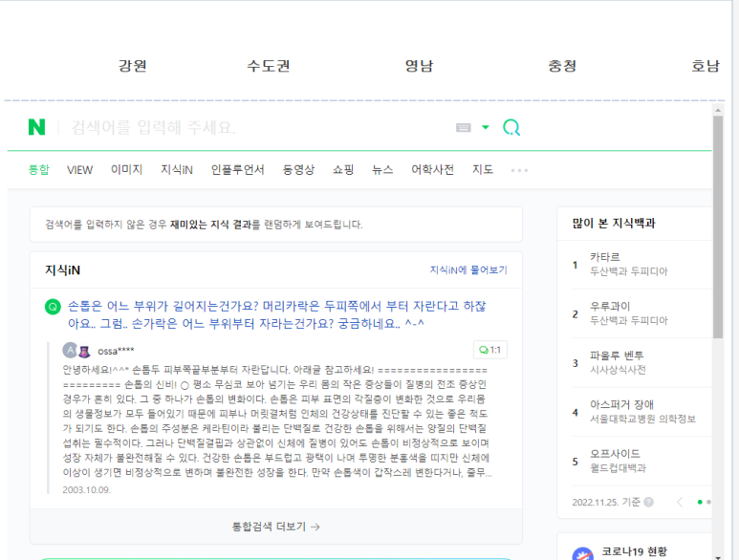Screen dimensions: 739x560
Task: Click the 지식iN에 물어보기 link
Action: pos(468,269)
